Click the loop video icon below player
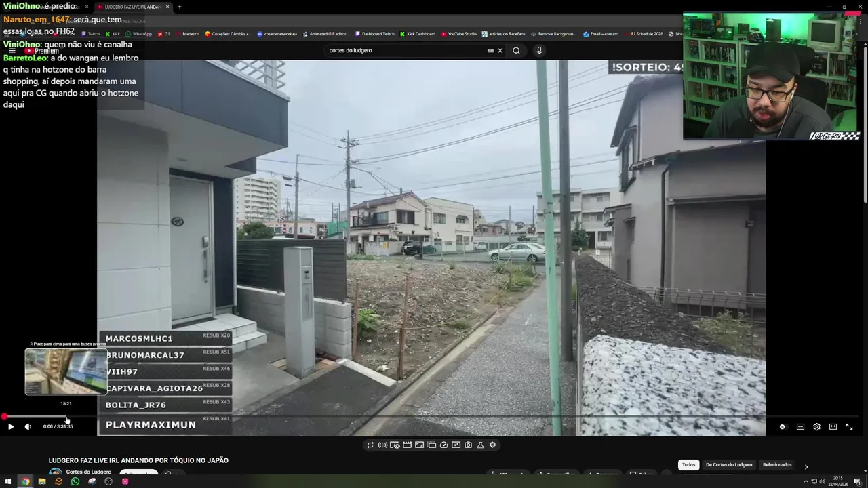Screen dimensions: 868x488 click(x=370, y=445)
